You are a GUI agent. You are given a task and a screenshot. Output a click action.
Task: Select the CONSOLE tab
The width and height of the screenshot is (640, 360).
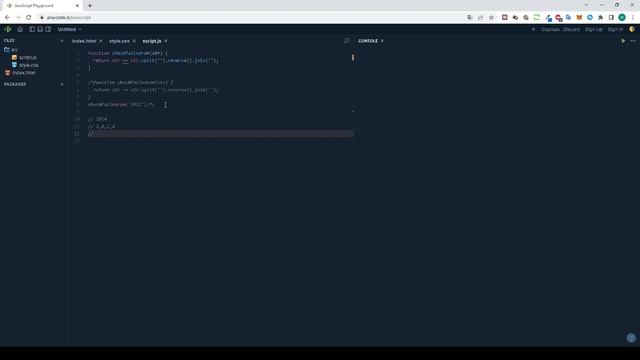click(368, 41)
